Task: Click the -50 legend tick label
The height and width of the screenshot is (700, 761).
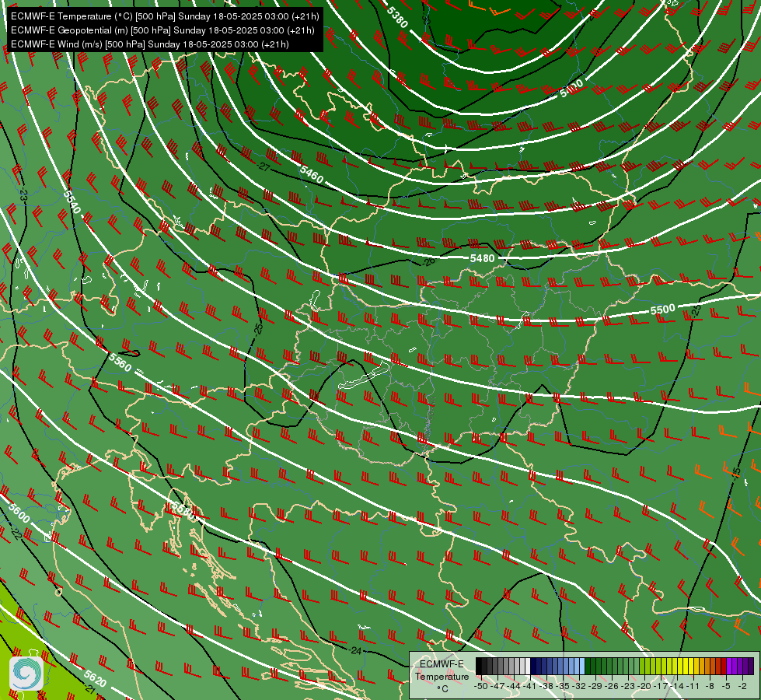Action: (480, 687)
